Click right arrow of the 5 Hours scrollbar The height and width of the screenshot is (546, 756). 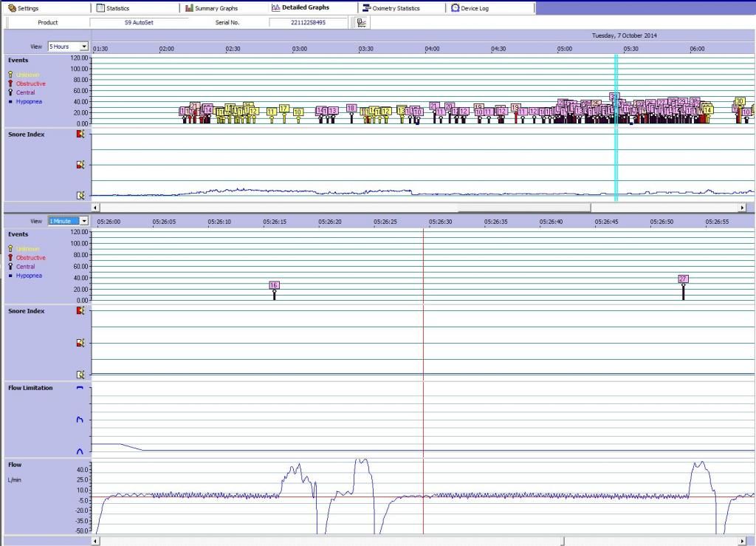742,208
